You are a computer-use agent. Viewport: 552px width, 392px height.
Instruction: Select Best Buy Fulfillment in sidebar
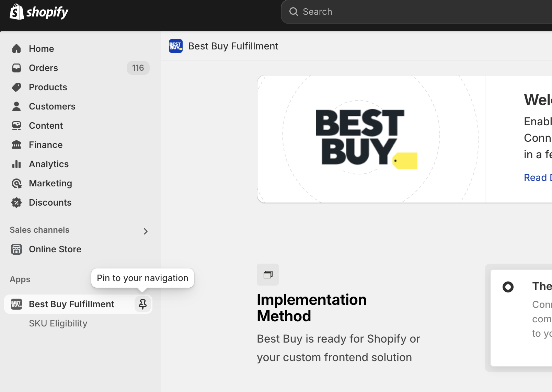pos(71,304)
